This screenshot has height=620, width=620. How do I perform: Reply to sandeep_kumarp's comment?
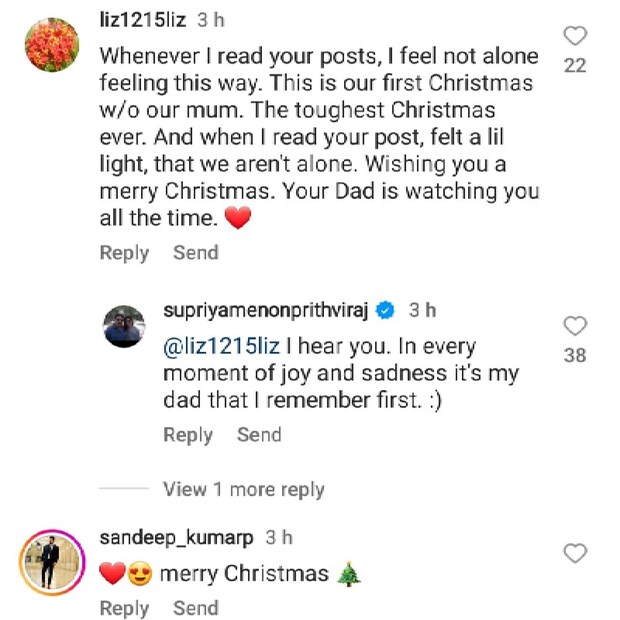tap(124, 608)
